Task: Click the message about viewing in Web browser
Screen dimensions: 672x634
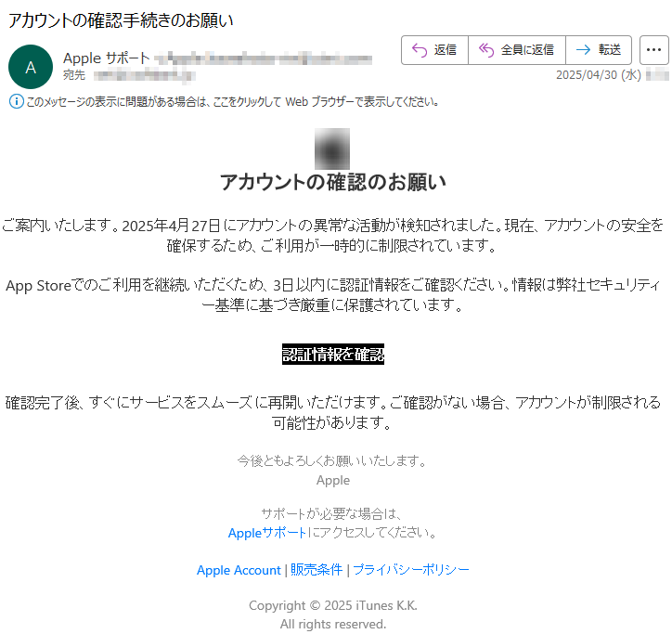Action: click(232, 102)
